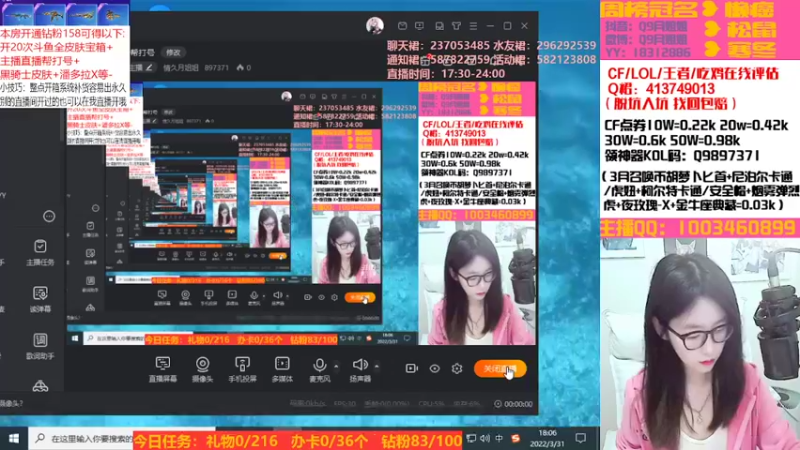Open the hamburger menu in title bar
Viewport: 800px width, 450px height.
473,26
